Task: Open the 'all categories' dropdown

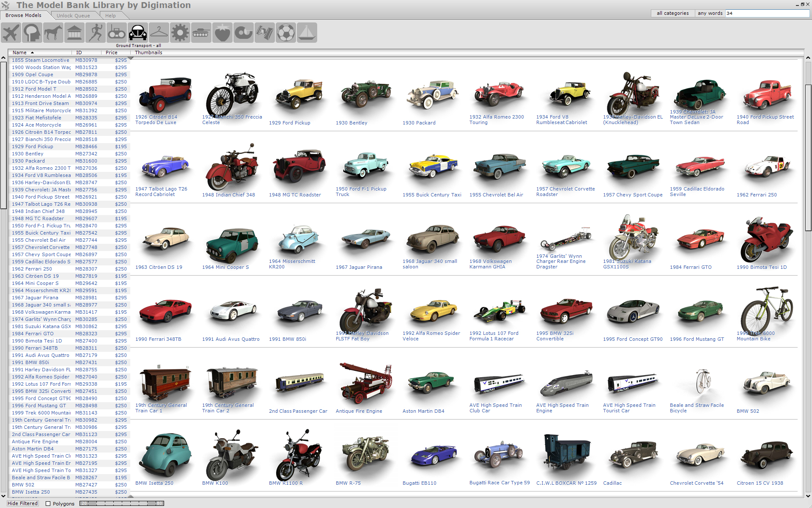Action: click(x=672, y=13)
